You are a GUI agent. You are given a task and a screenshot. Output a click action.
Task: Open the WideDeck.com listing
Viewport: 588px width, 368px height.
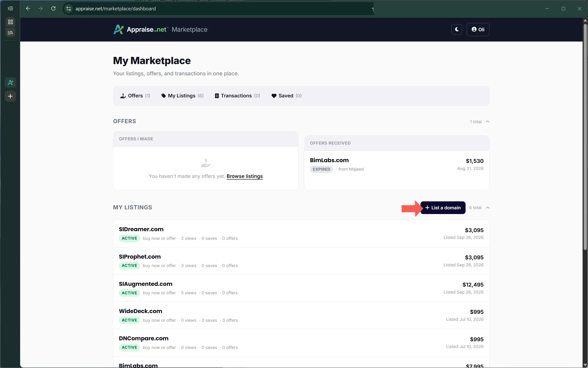pos(301,315)
